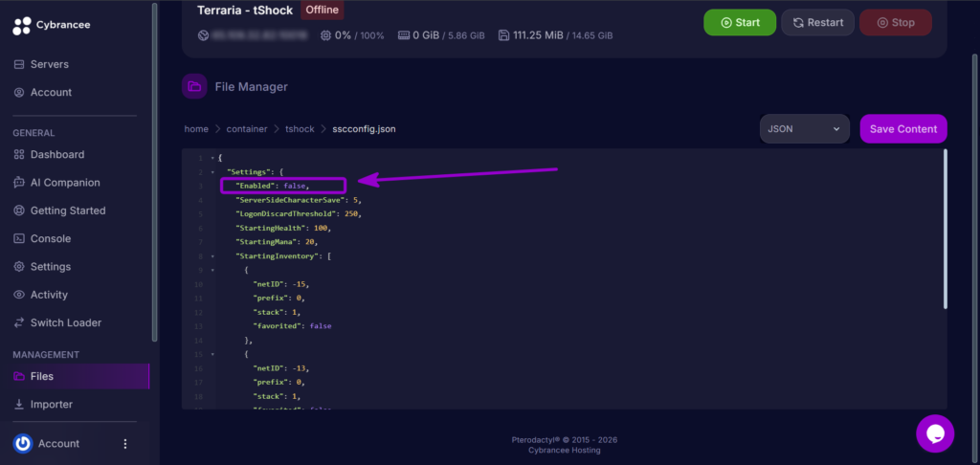Viewport: 980px width, 465px height.
Task: Open the Activity log page
Action: point(49,295)
